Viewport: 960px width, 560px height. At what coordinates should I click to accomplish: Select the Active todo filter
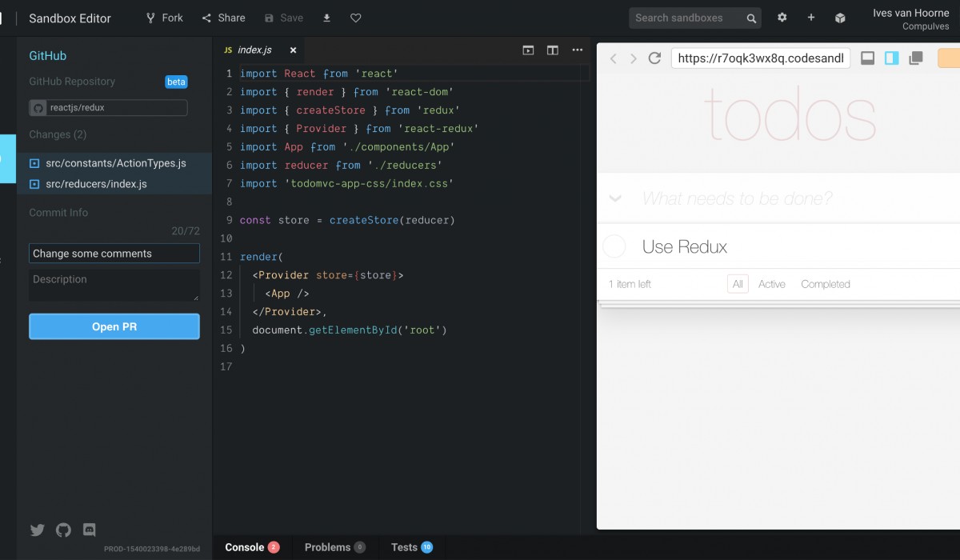pyautogui.click(x=772, y=284)
